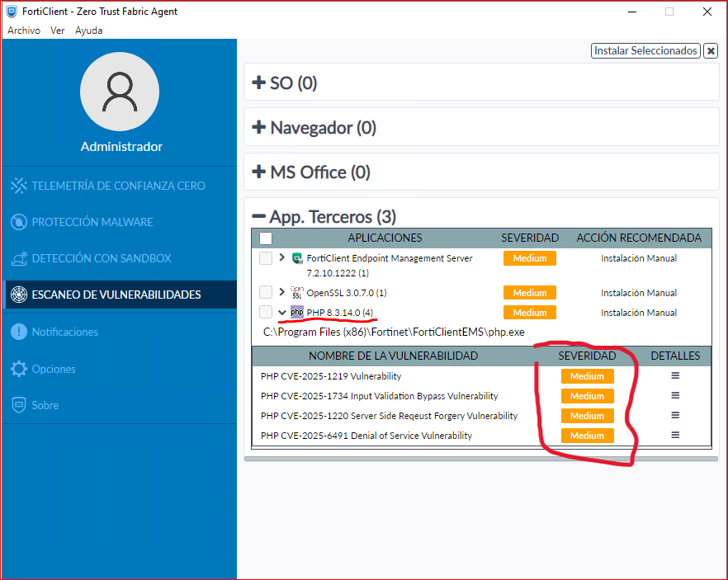Click the Detección con Sandbox icon
Viewport: 728px width, 580px height.
pyautogui.click(x=18, y=258)
